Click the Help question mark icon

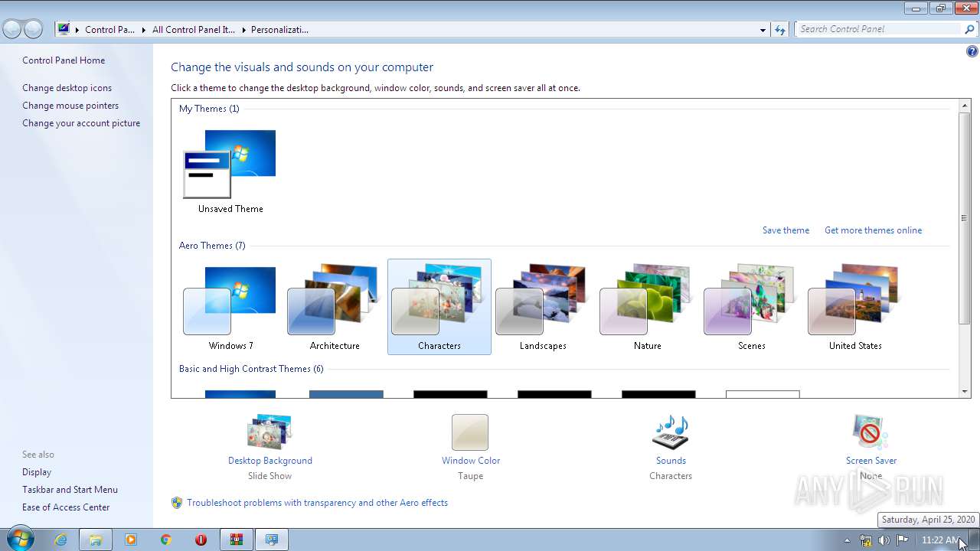point(972,52)
